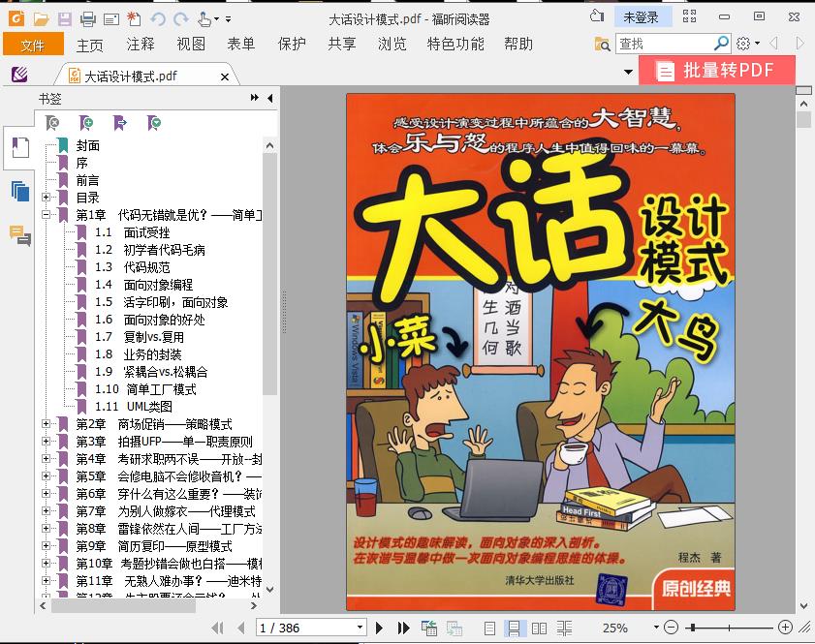Expand the 第9章 bookmark node
Viewport: 815px width, 644px height.
click(47, 546)
